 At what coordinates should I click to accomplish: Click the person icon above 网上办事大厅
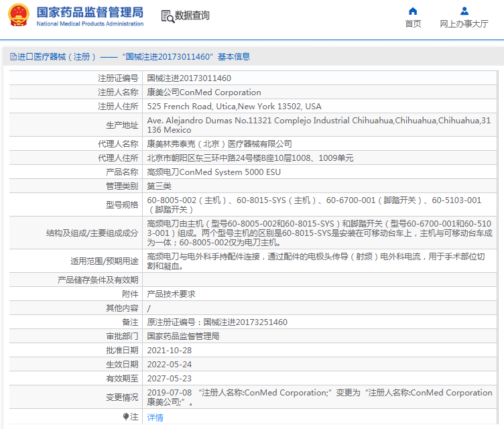pyautogui.click(x=464, y=11)
